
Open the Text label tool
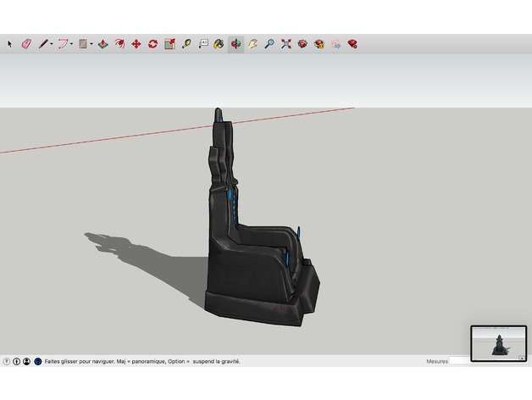pyautogui.click(x=203, y=43)
